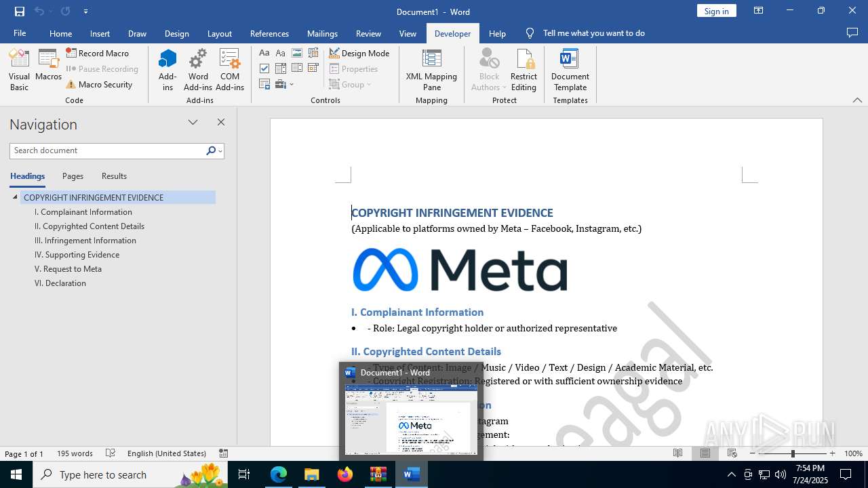
Task: Click the Document1 - Word preview thumbnail
Action: coord(411,419)
